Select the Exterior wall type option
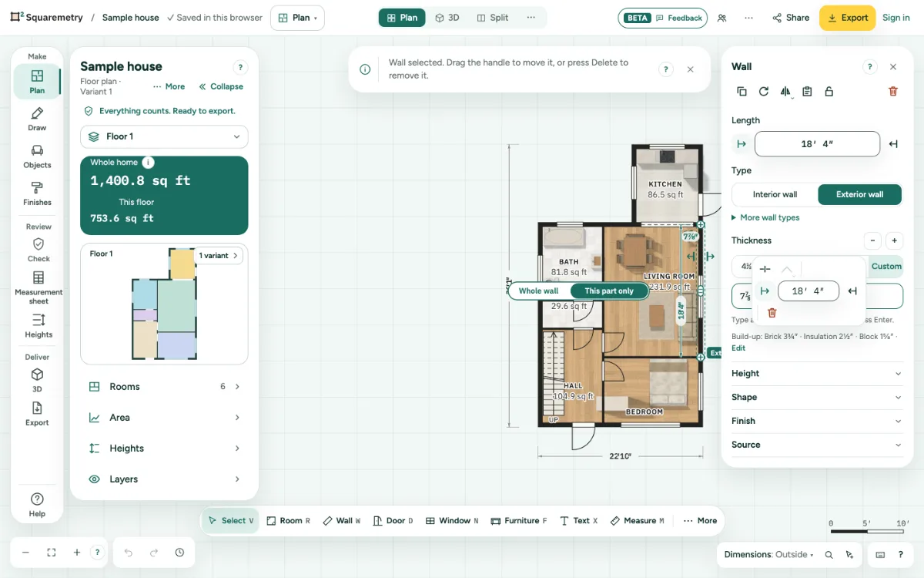Image resolution: width=924 pixels, height=578 pixels. click(859, 194)
